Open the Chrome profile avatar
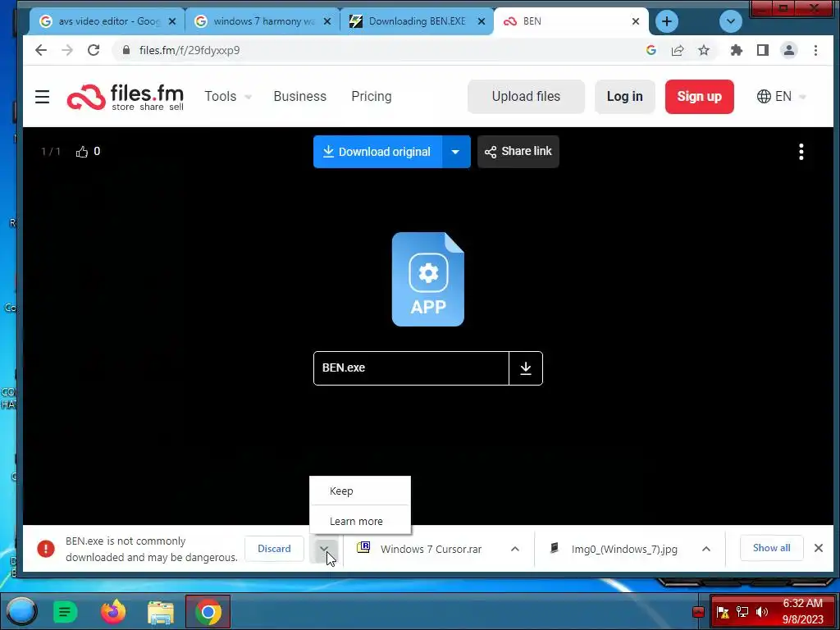Viewport: 840px width, 630px height. tap(788, 50)
